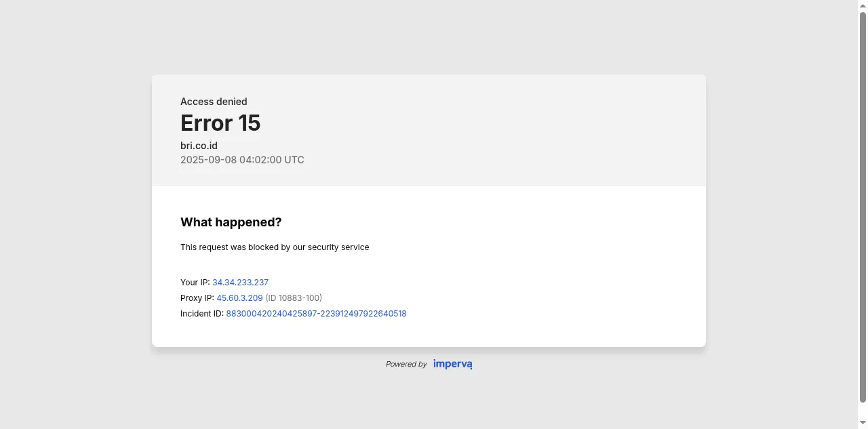Image resolution: width=868 pixels, height=429 pixels.
Task: Click the scrollbar up arrow
Action: coord(863,5)
